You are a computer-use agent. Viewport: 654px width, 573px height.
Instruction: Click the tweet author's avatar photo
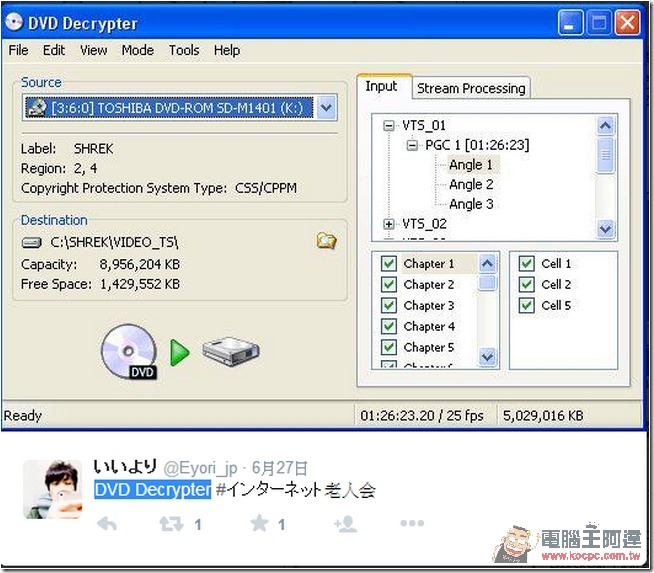[x=53, y=489]
